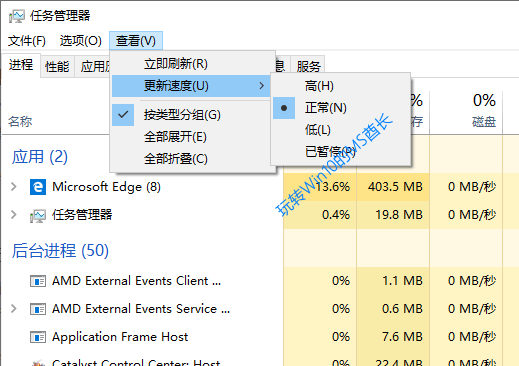Open the 更新速度(U) submenu

coord(191,86)
